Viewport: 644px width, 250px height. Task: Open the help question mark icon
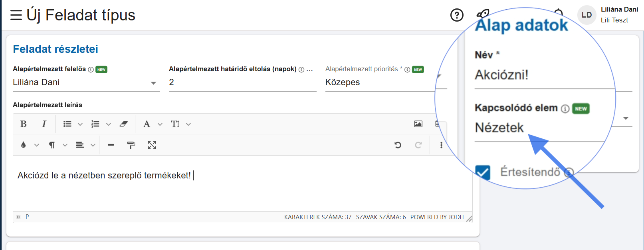click(457, 15)
